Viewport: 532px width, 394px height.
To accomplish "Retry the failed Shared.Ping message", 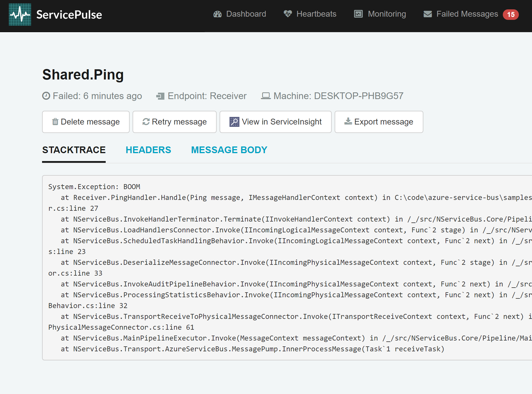I will click(174, 122).
